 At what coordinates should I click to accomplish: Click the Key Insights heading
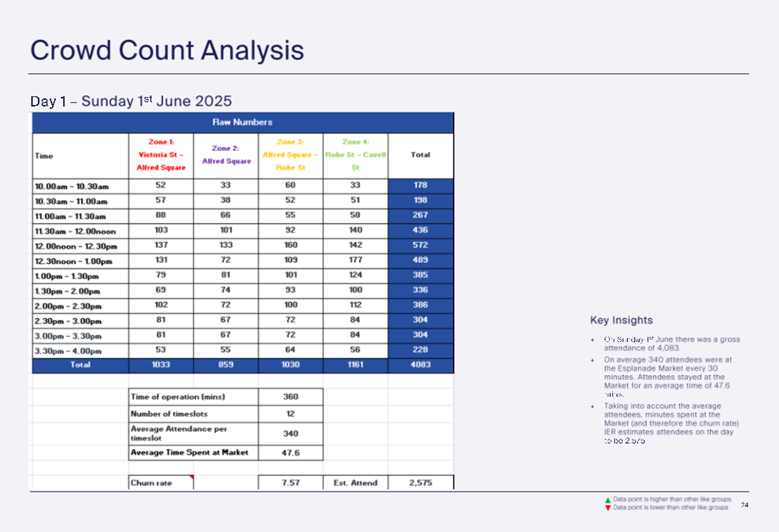tap(621, 321)
